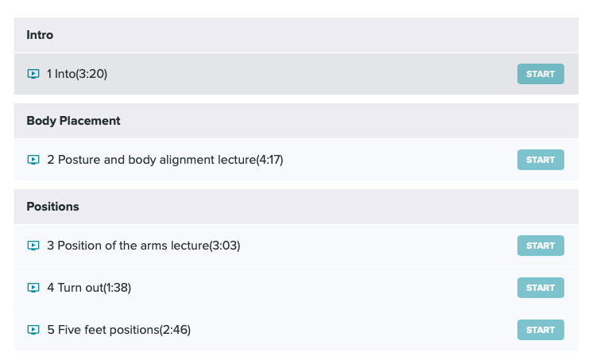Viewport: 604px width, 364px height.
Task: Open 5 Five feet positions(2:46) title
Action: 119,330
